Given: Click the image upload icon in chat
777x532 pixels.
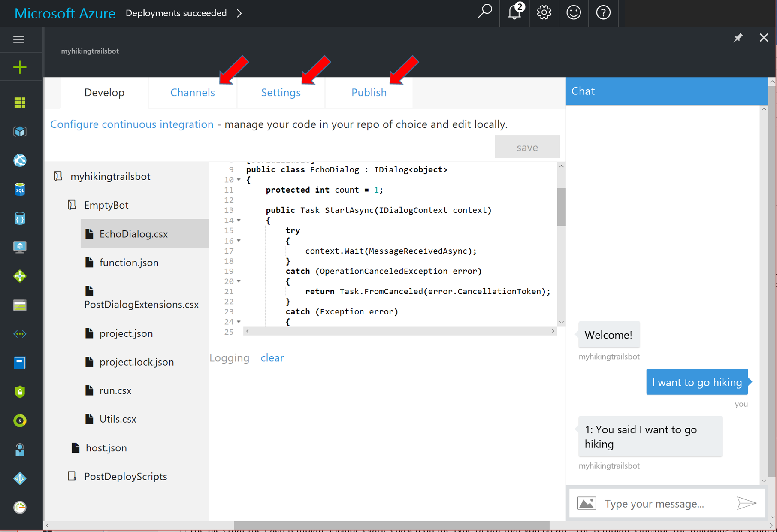Looking at the screenshot, I should (587, 503).
